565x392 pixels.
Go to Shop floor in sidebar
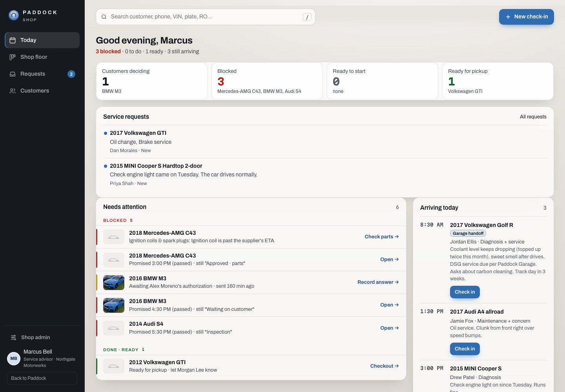click(x=42, y=57)
